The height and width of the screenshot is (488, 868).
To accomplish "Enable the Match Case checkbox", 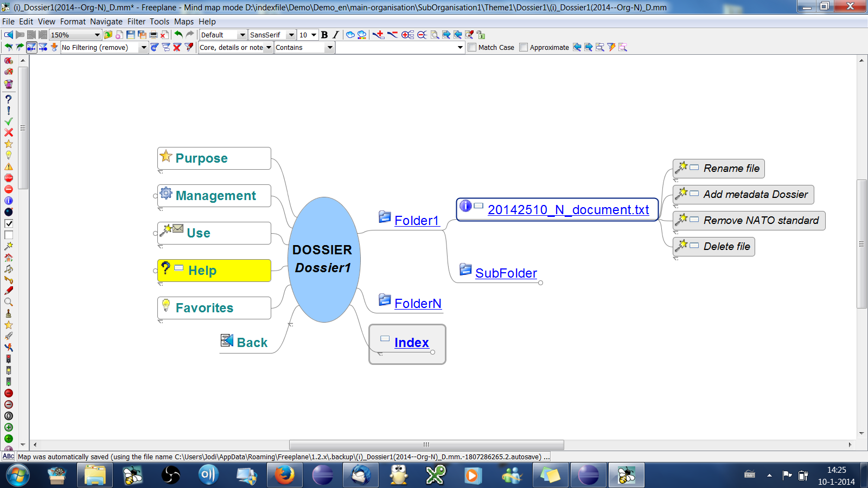I will (472, 48).
